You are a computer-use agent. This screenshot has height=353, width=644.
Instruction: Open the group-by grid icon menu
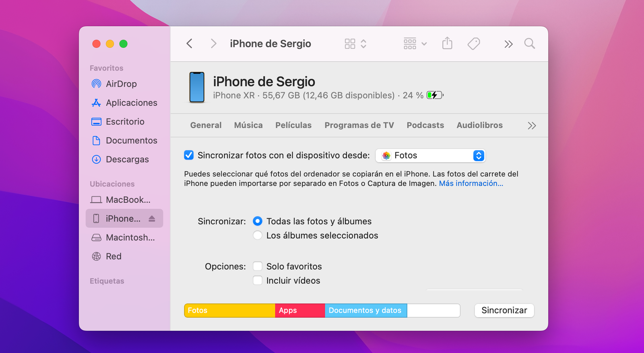coord(415,43)
